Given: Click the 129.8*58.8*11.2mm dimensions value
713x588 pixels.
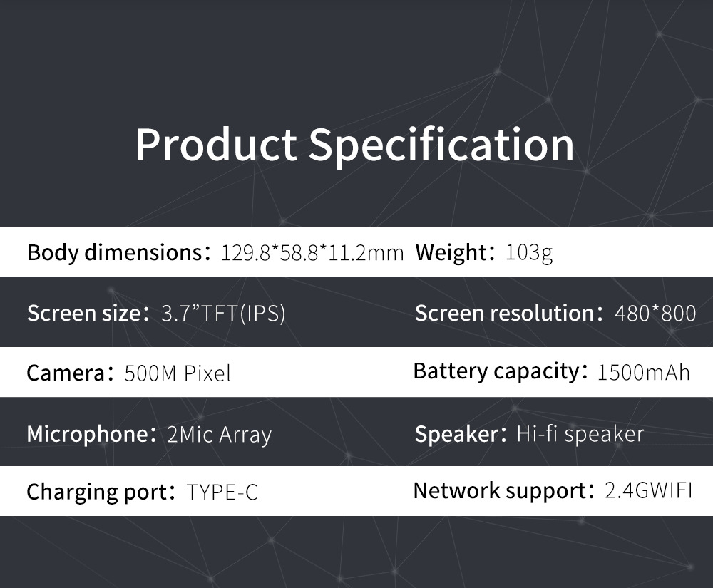Looking at the screenshot, I should (x=313, y=253).
